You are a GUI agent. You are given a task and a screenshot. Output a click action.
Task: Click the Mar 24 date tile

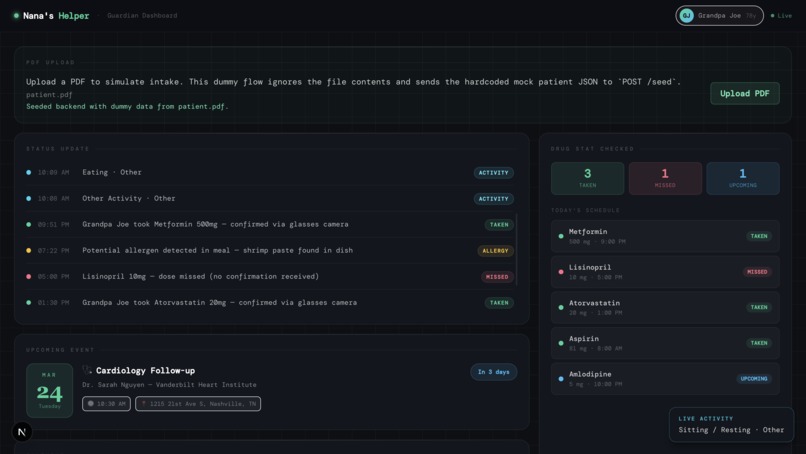point(49,390)
